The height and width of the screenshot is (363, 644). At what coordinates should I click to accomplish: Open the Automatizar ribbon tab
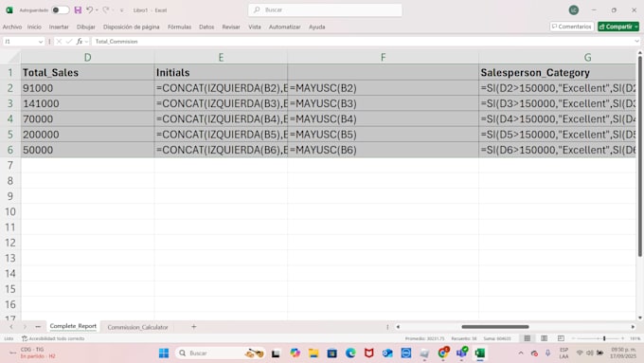(285, 27)
